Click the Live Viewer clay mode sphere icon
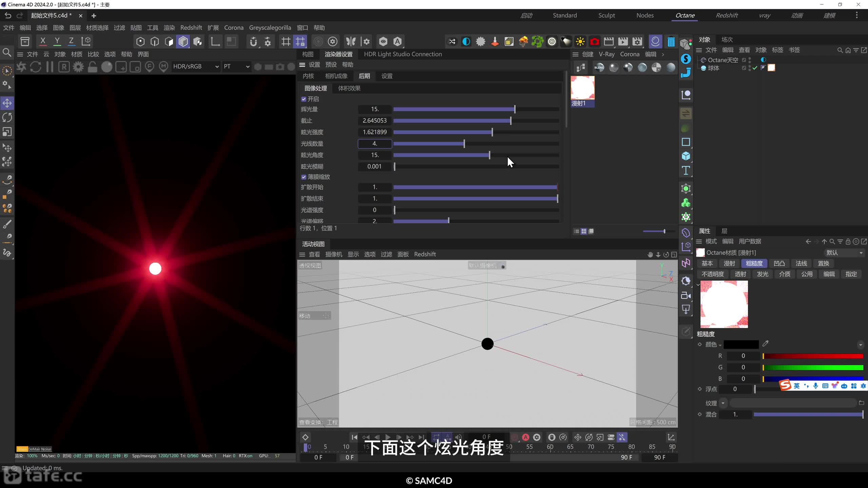 pyautogui.click(x=107, y=67)
